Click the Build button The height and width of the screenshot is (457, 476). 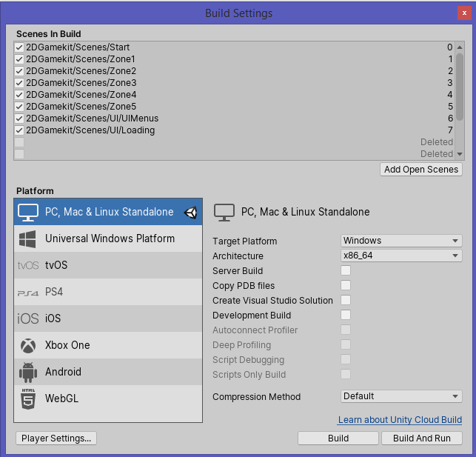pos(338,438)
